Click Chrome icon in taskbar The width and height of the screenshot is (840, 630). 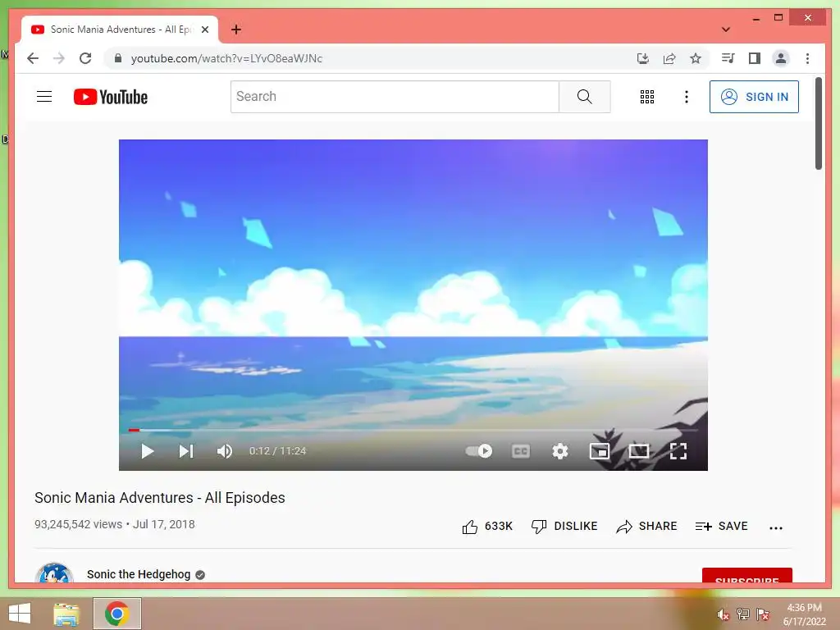click(116, 614)
